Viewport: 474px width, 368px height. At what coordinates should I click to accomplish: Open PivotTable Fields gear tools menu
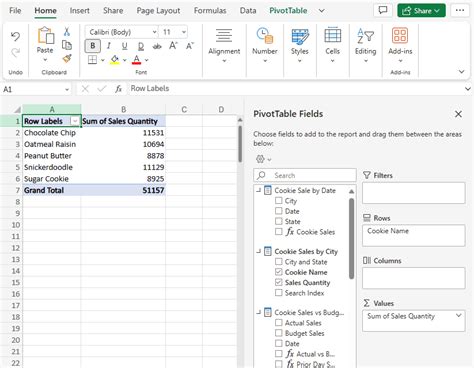click(263, 159)
